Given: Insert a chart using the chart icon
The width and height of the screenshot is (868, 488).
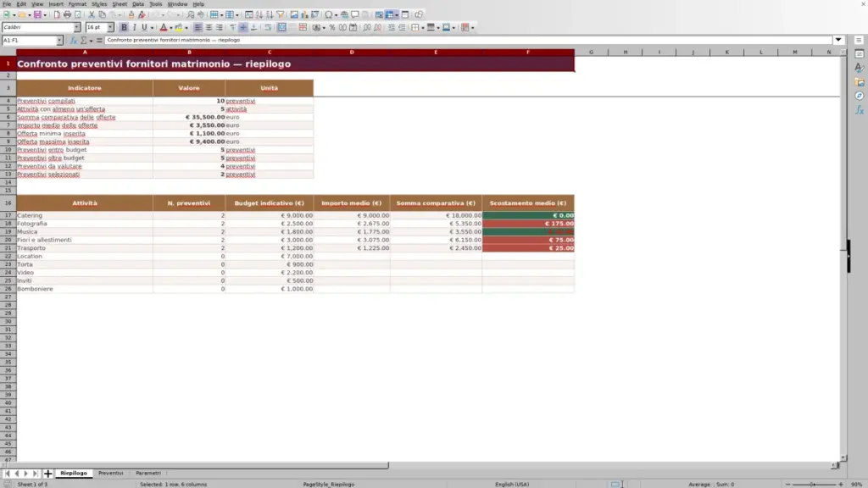Looking at the screenshot, I should pos(304,15).
